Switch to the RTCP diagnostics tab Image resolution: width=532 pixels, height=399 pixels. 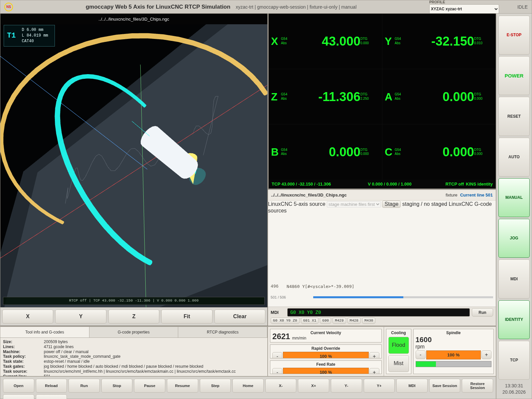[x=223, y=332]
